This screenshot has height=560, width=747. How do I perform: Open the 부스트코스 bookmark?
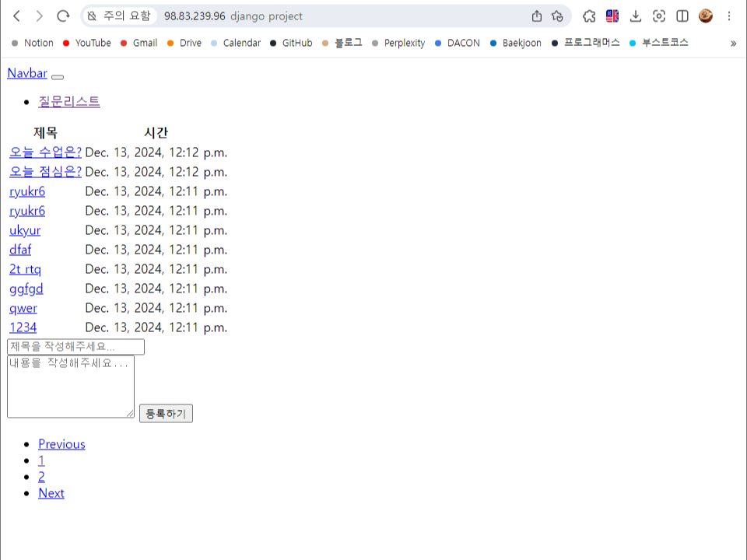point(659,43)
